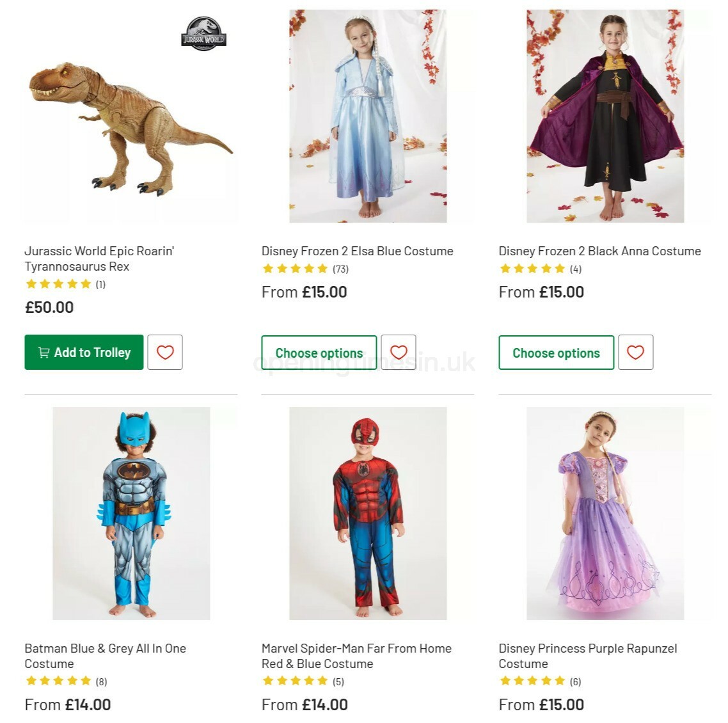Open the Purple Rapunzel costume image
728x723 pixels.
605,513
